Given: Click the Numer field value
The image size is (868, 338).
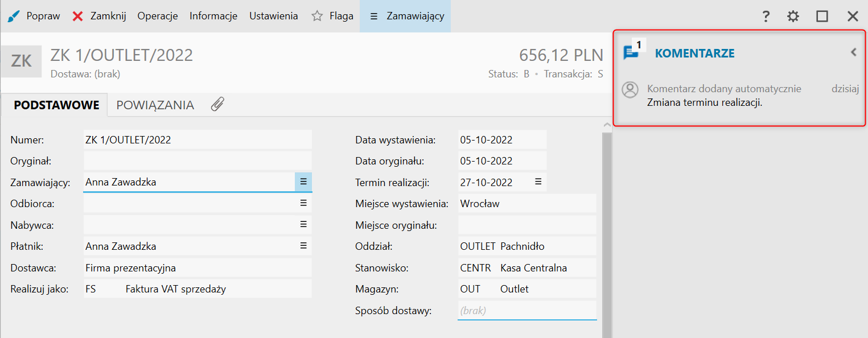Looking at the screenshot, I should (x=198, y=139).
